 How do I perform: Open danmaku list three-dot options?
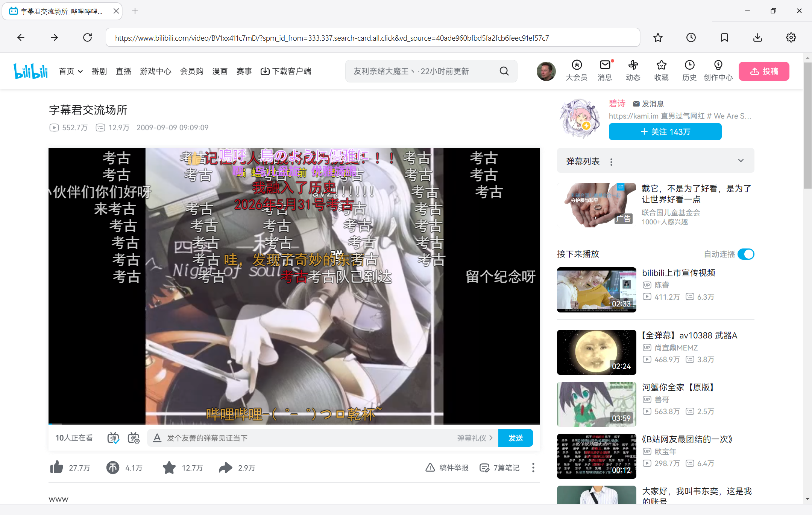click(611, 162)
